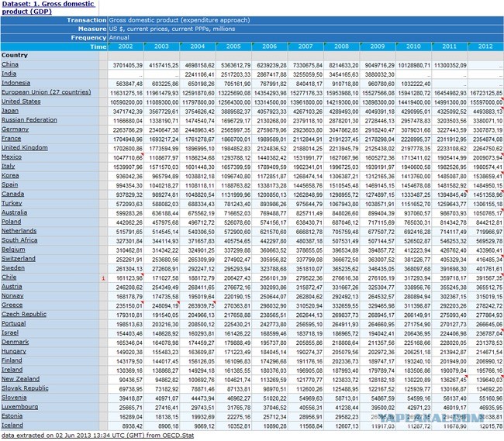Open the Slovak Republic link
This screenshot has width=504, height=441.
25,388
